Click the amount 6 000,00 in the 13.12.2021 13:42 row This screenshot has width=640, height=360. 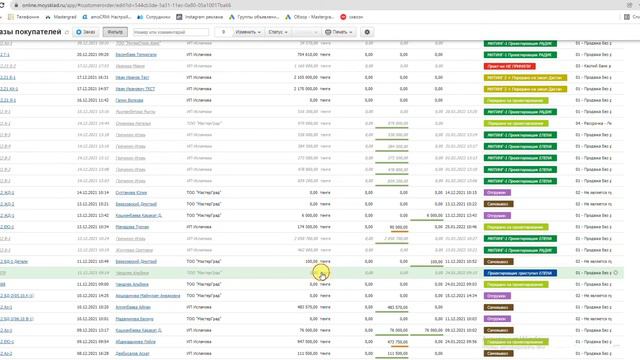tap(310, 215)
